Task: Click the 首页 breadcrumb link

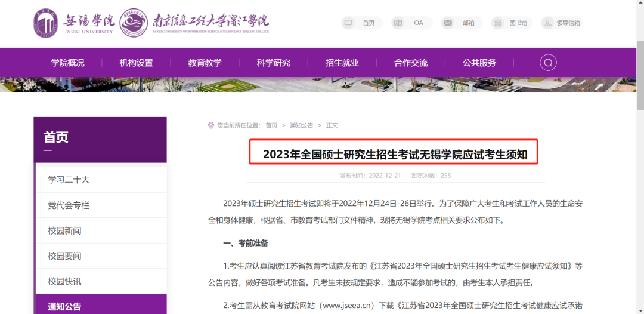Action: tap(271, 125)
